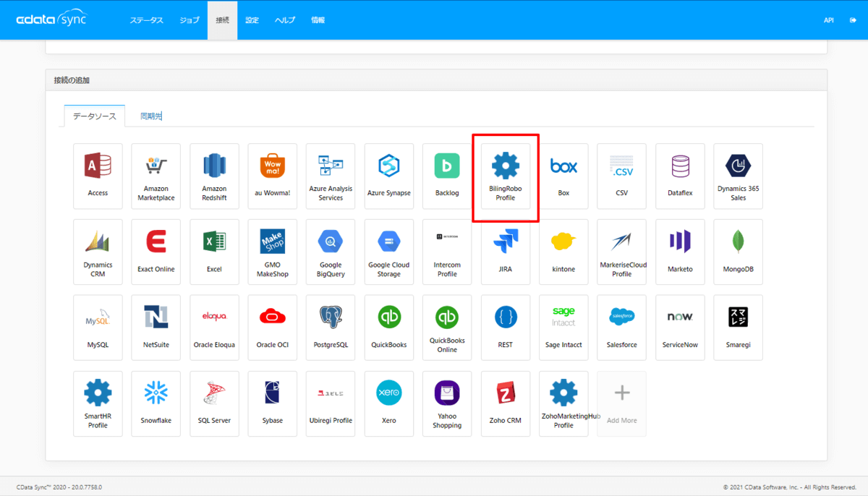Open the 接続 navigation item
The width and height of the screenshot is (868, 496).
pos(222,20)
